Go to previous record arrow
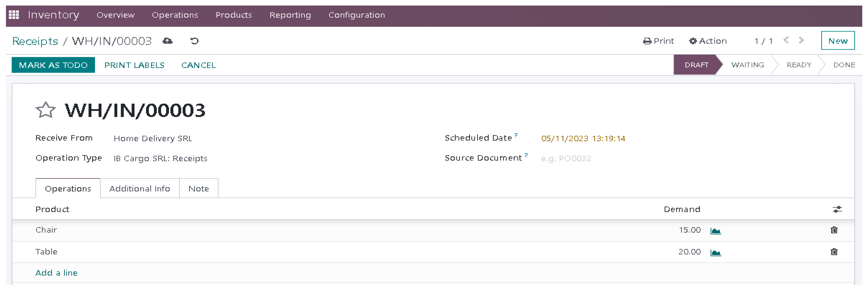This screenshot has height=291, width=868. coord(786,40)
